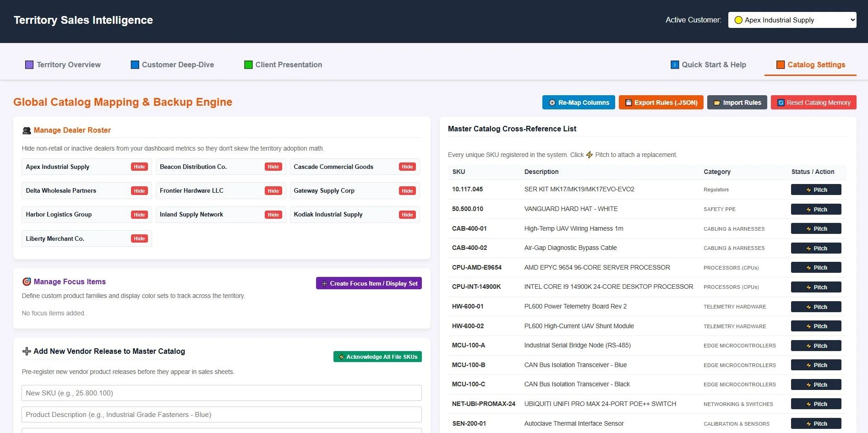This screenshot has height=433, width=868.
Task: Pitch a replacement for VANGUARD HARD HAT
Action: (x=816, y=209)
